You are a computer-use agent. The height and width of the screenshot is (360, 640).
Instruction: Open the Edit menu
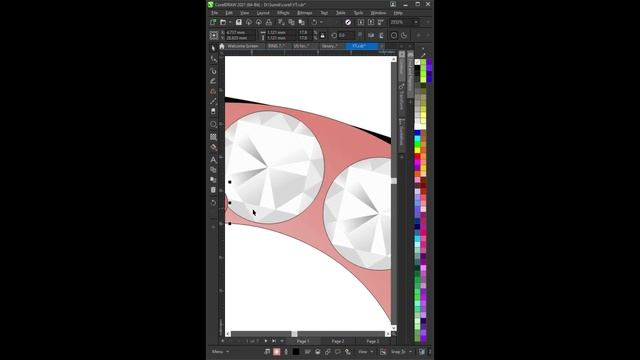pos(229,13)
